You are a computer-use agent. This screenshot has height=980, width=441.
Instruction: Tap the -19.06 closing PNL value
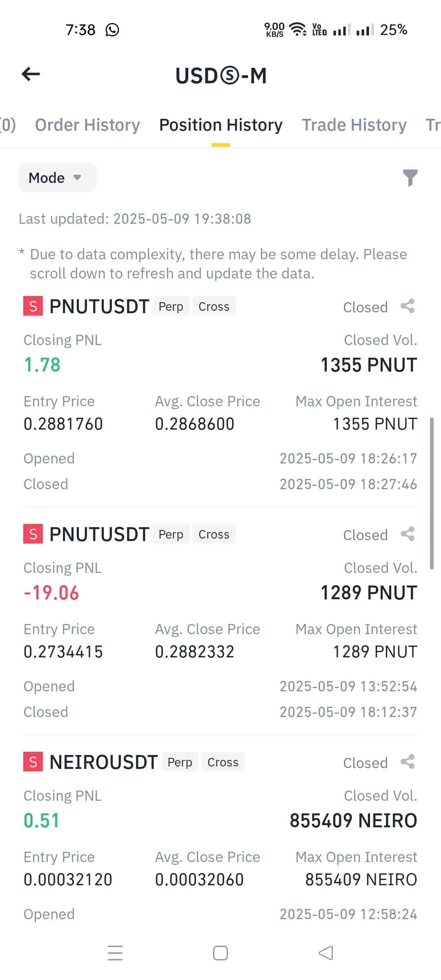(x=51, y=592)
